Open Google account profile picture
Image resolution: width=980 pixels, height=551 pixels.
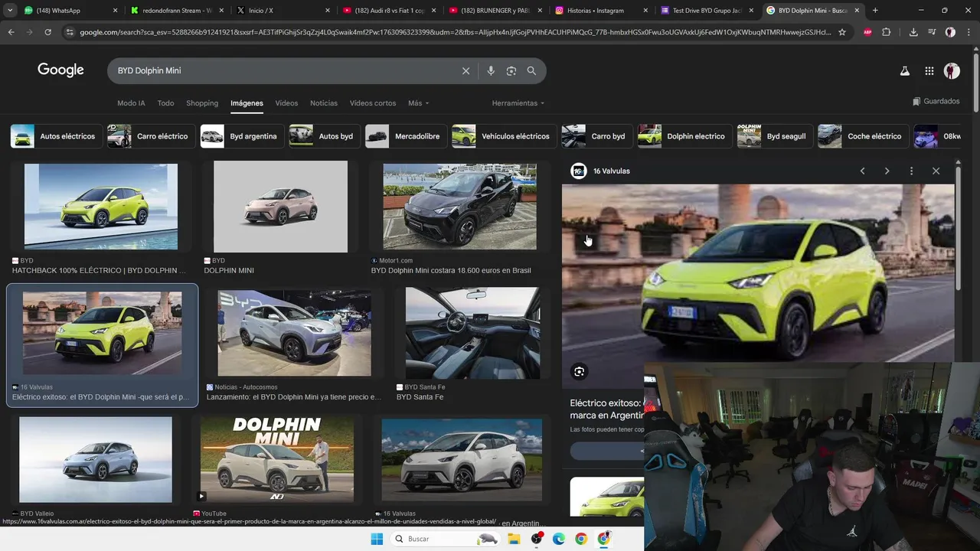tap(952, 70)
